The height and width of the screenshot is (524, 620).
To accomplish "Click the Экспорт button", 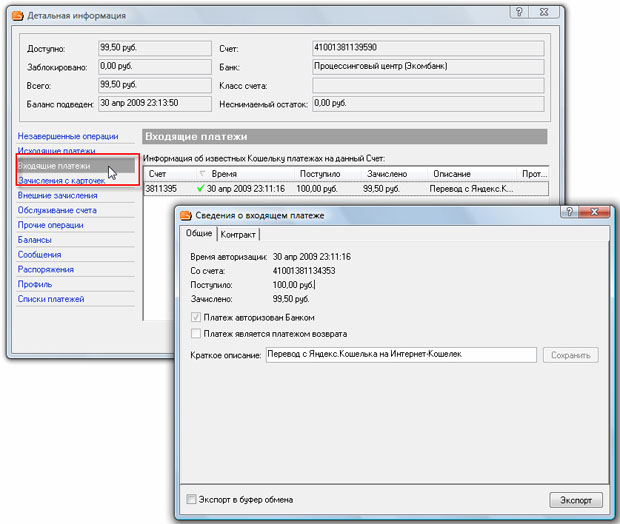I will coord(576,500).
